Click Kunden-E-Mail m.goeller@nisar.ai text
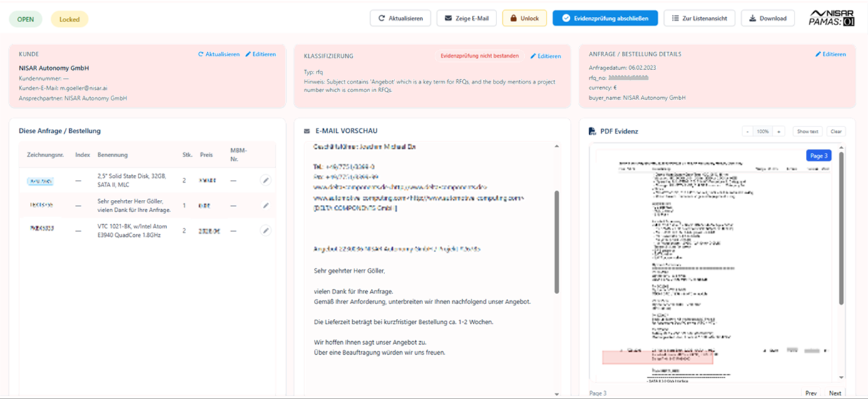 63,89
